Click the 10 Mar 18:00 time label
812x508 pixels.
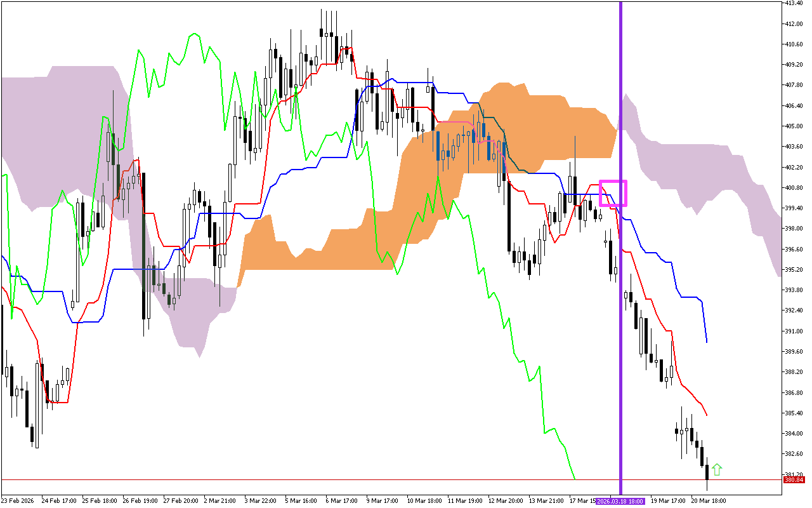pos(425,501)
